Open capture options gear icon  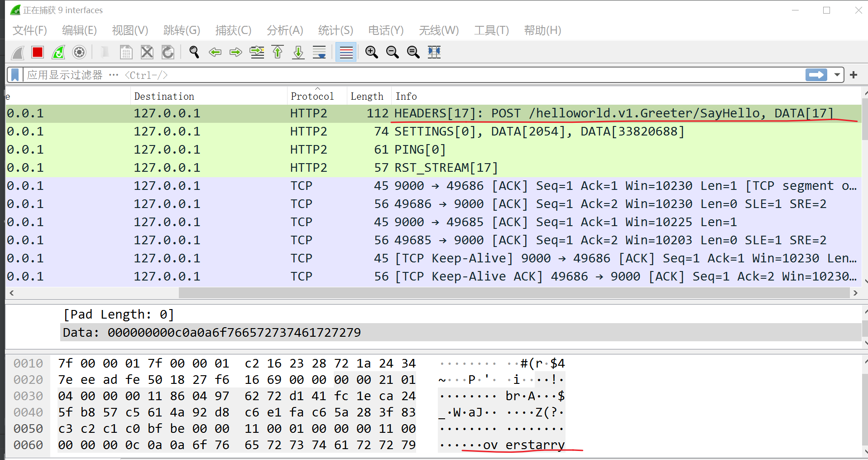(x=79, y=53)
